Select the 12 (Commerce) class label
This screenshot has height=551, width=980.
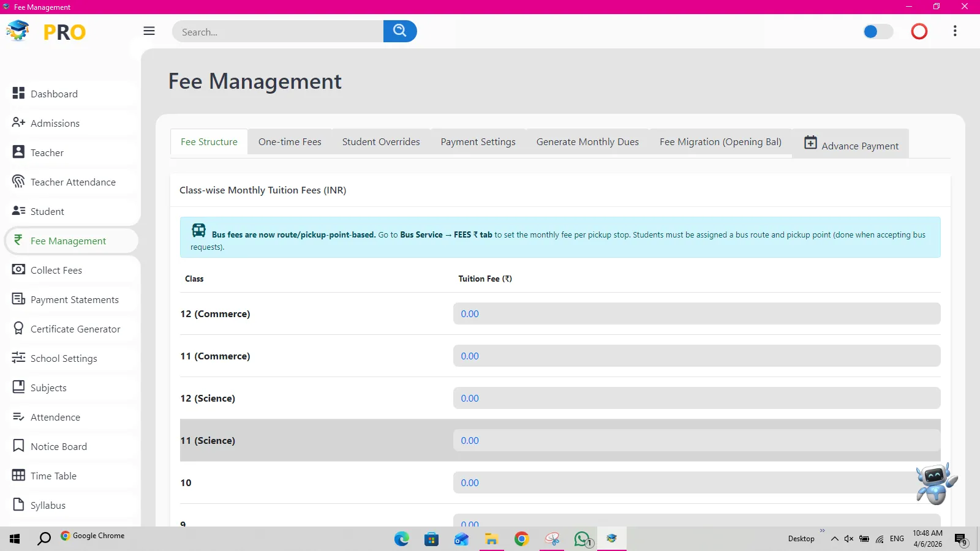(215, 313)
